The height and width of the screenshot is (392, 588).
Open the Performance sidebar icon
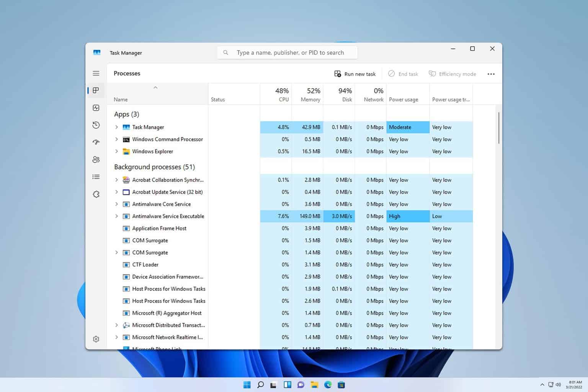[96, 108]
